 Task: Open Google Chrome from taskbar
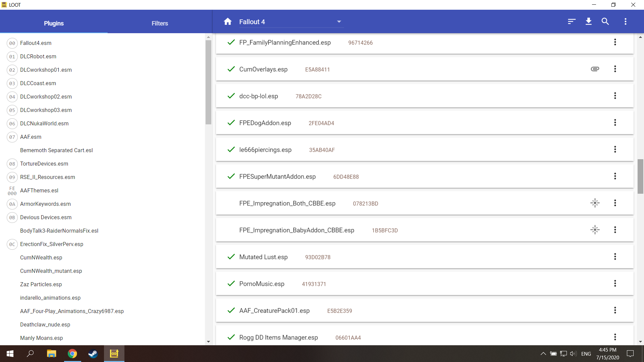72,354
